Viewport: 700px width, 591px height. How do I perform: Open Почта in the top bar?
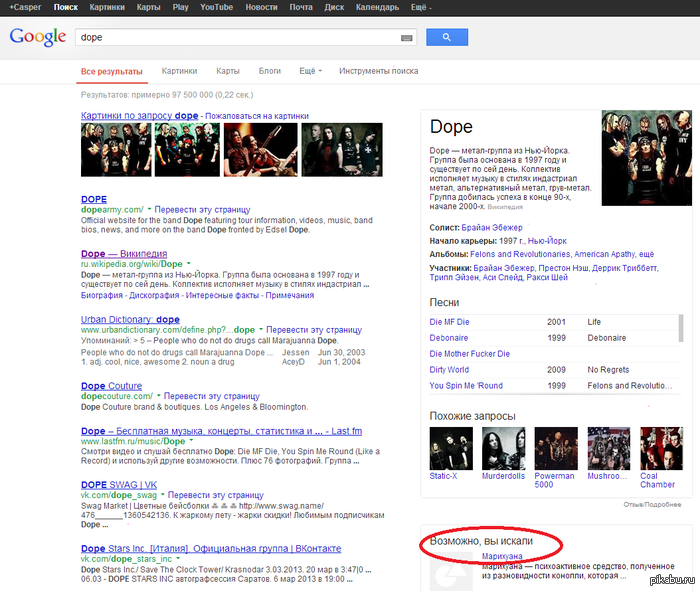(301, 8)
